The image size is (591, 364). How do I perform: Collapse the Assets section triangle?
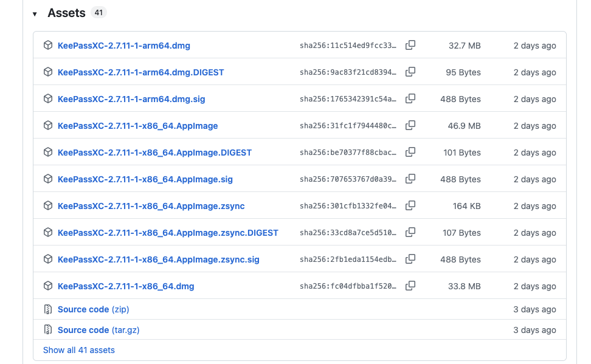(x=35, y=14)
